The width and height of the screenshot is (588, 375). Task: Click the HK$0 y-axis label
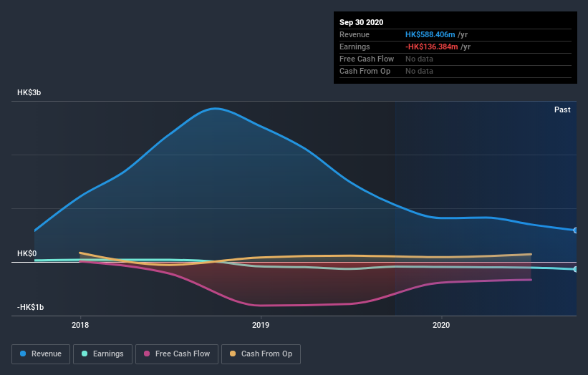(x=27, y=253)
